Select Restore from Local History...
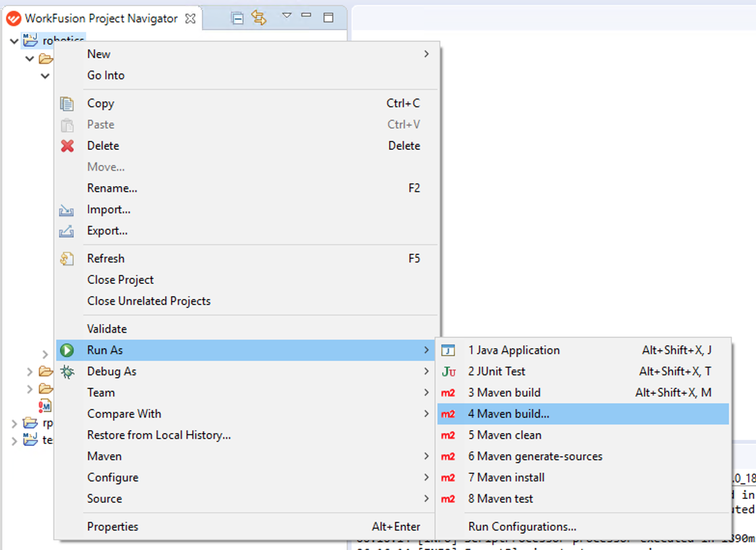Screen dimensions: 756x550 [247, 435]
